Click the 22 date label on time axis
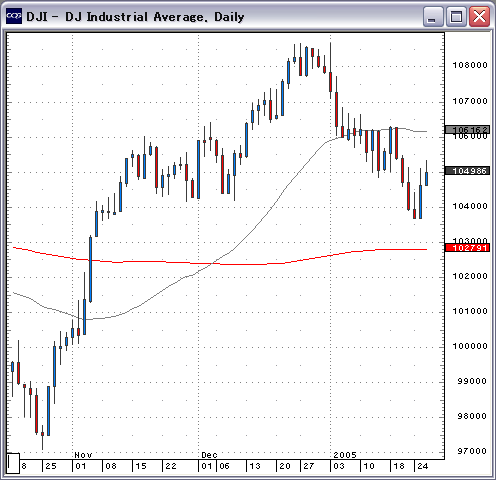This screenshot has width=496, height=480. 171,466
